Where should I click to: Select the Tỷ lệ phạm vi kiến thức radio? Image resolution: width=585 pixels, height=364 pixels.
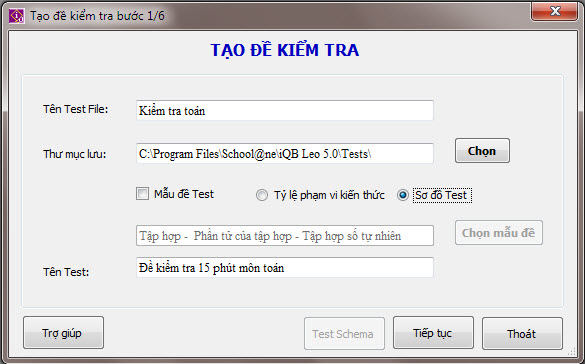(262, 195)
